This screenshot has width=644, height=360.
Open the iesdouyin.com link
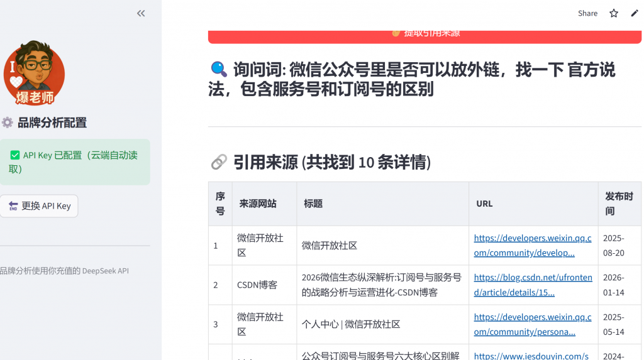coord(531,356)
